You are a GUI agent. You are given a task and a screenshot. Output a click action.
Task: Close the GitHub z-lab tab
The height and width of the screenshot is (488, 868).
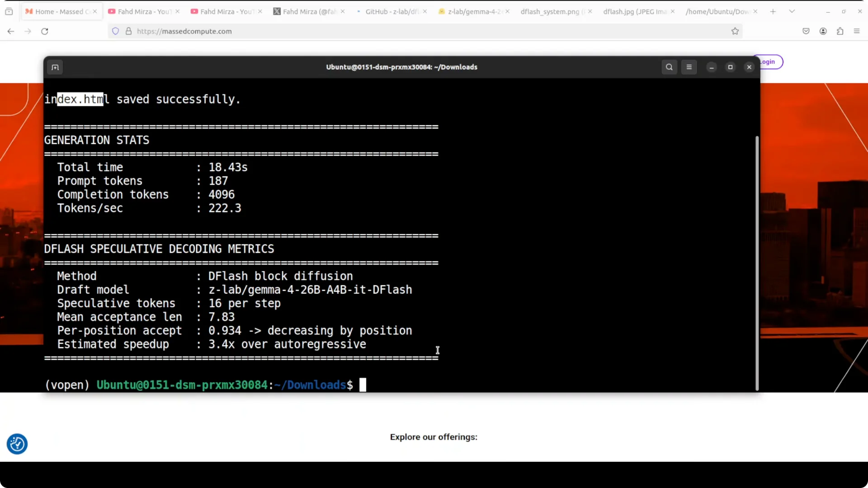425,12
